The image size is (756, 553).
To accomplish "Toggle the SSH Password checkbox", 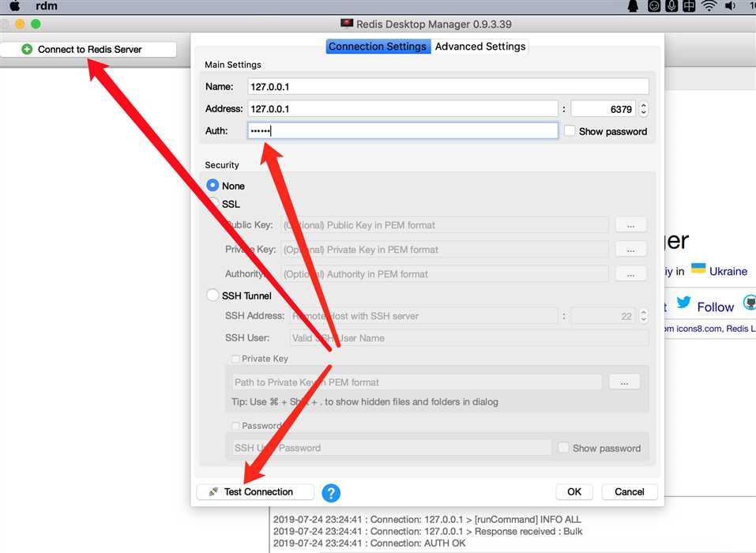I will (x=235, y=426).
